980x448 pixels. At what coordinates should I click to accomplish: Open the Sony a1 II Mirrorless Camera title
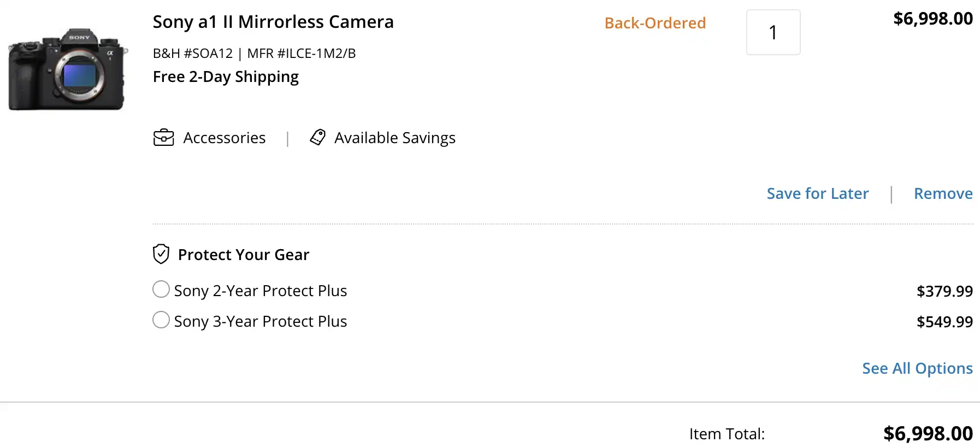point(273,22)
